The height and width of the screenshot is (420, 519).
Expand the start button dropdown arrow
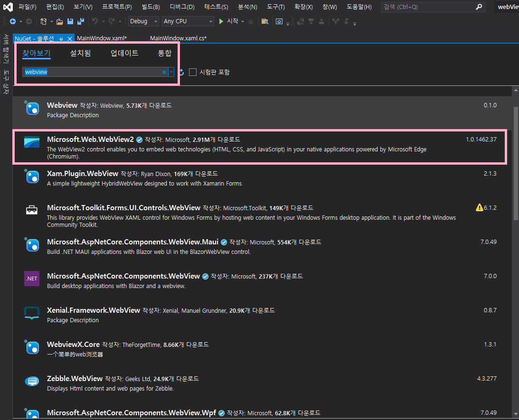click(243, 21)
